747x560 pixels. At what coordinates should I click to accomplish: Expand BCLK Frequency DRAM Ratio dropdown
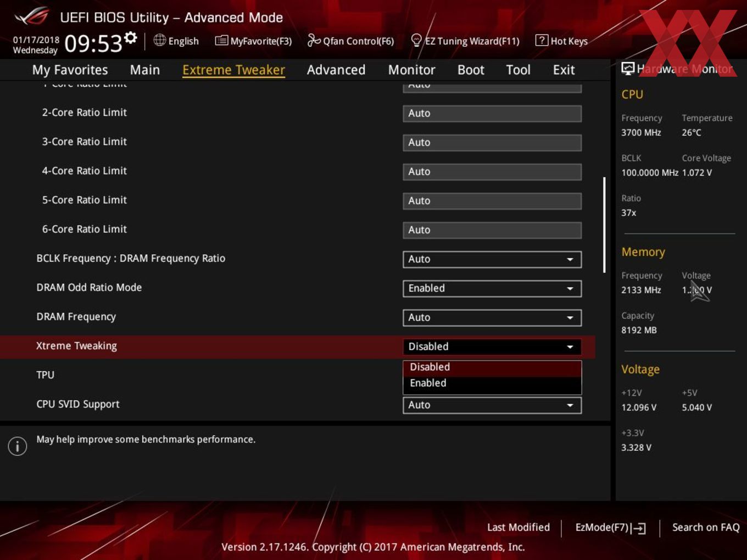492,259
